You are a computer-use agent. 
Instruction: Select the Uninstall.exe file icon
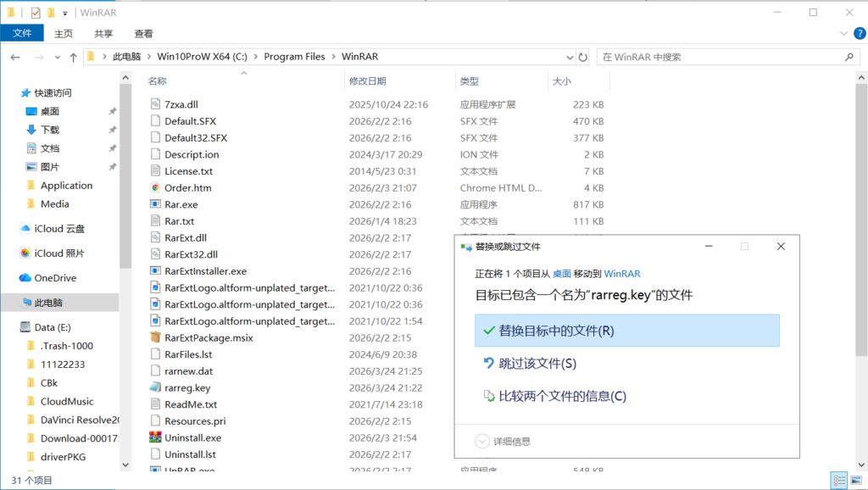(155, 437)
